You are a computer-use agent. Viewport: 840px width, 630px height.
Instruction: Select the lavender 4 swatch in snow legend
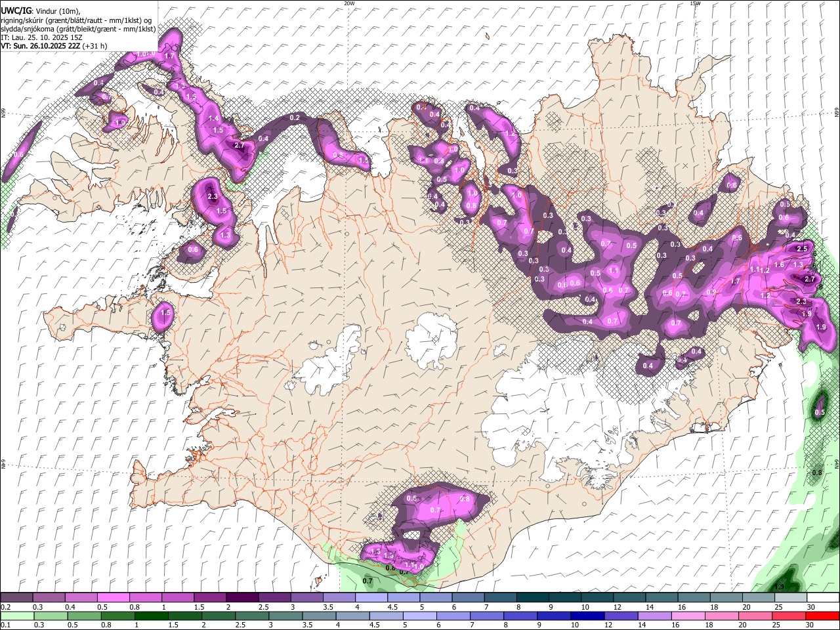371,598
